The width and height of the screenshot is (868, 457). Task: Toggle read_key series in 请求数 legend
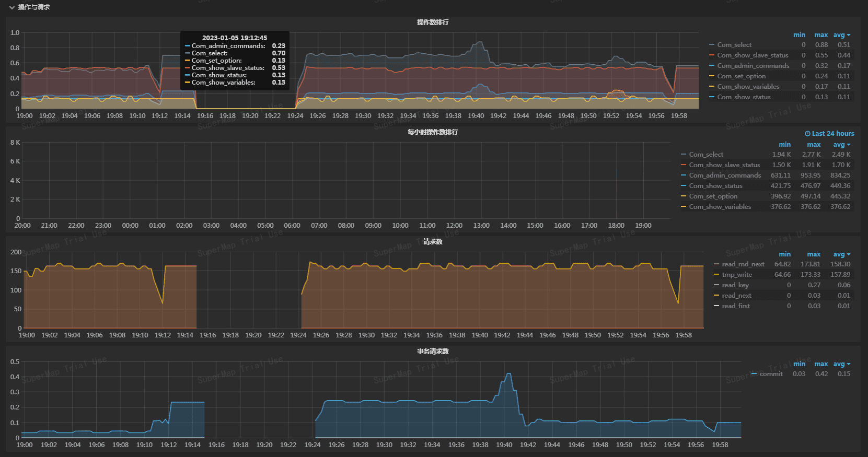[735, 285]
